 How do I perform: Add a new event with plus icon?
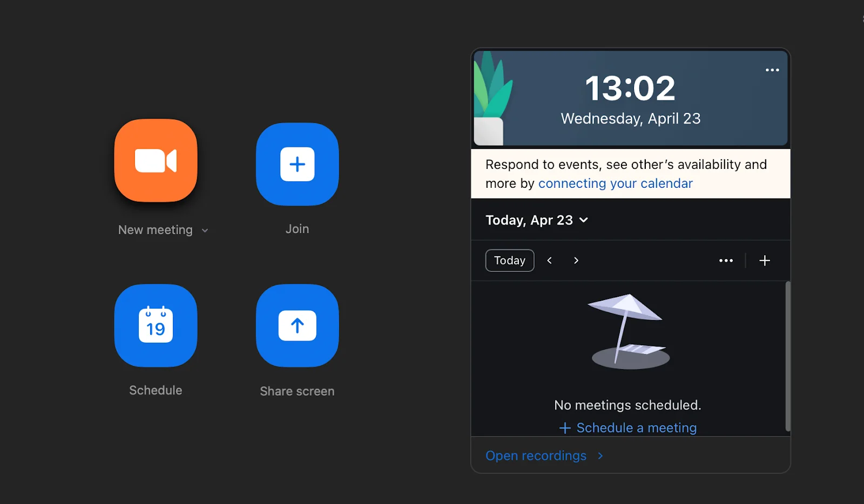tap(765, 261)
